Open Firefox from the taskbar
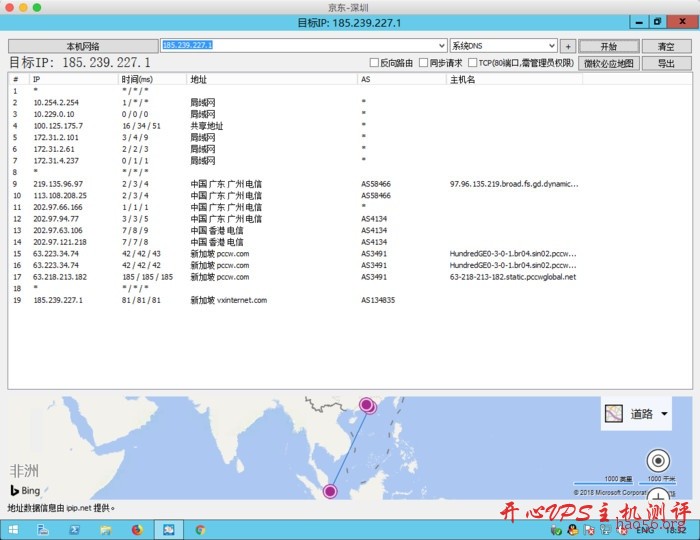Viewport: 700px width, 540px height. pyautogui.click(x=138, y=528)
